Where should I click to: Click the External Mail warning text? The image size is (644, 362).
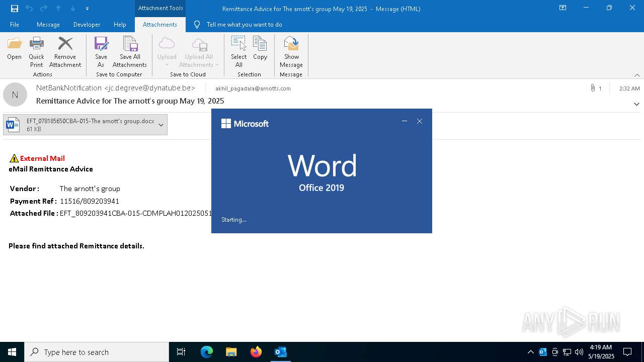click(42, 158)
